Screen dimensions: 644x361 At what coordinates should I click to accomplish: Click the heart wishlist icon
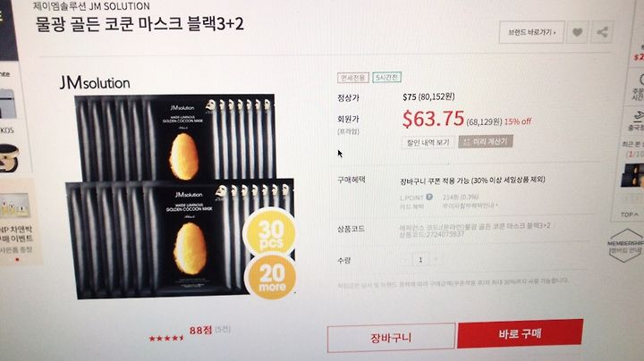pyautogui.click(x=578, y=32)
